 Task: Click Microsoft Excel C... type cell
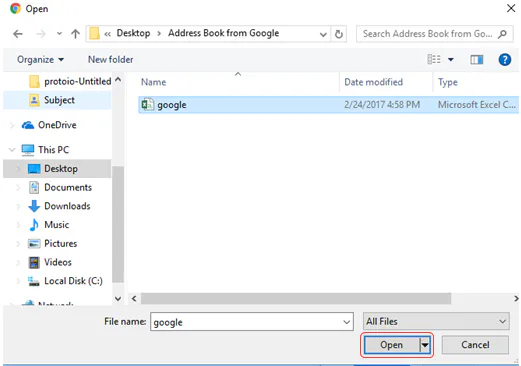(477, 105)
